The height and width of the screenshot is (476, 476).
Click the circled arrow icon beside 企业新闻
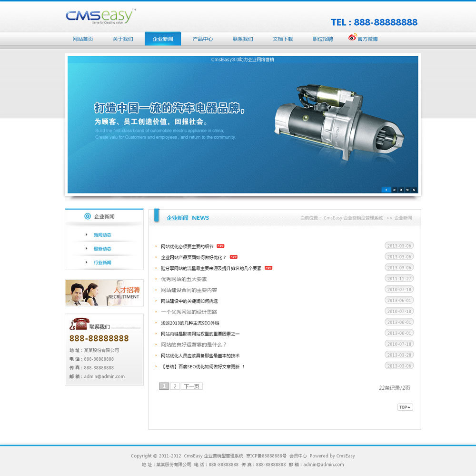pyautogui.click(x=88, y=216)
